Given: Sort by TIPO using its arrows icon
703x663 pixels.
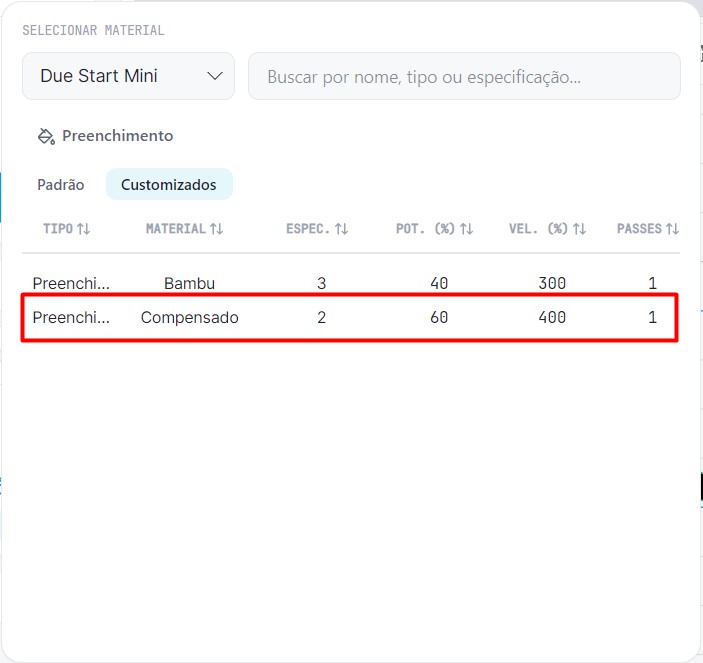Looking at the screenshot, I should coord(83,229).
